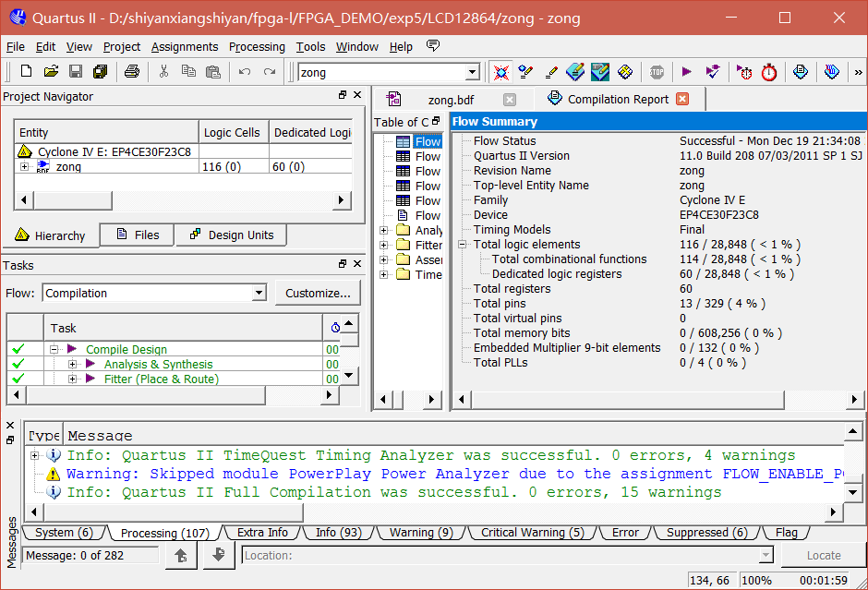Image resolution: width=868 pixels, height=590 pixels.
Task: Expand the Fitter folder in Table of Contents
Action: point(383,245)
